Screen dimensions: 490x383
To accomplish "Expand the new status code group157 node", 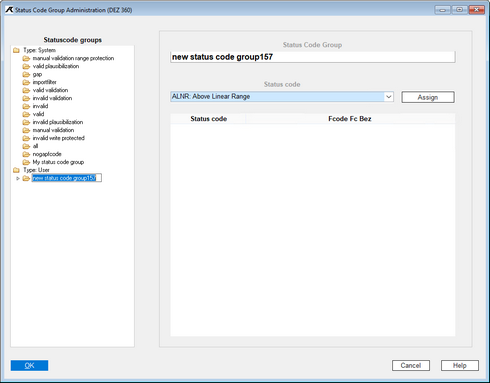I will pyautogui.click(x=18, y=178).
